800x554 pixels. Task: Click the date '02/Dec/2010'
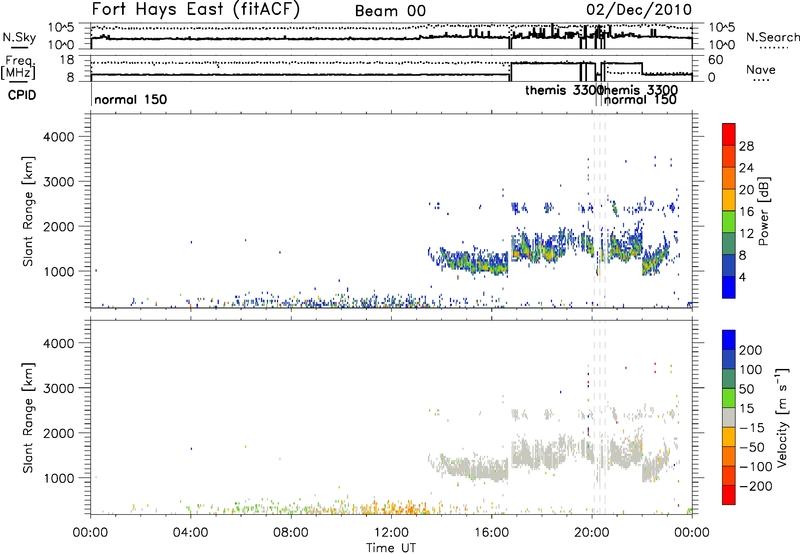pyautogui.click(x=639, y=10)
